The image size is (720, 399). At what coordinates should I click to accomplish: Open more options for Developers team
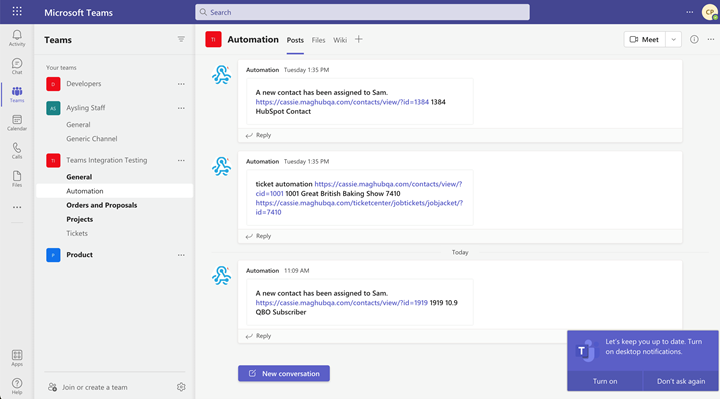[181, 84]
